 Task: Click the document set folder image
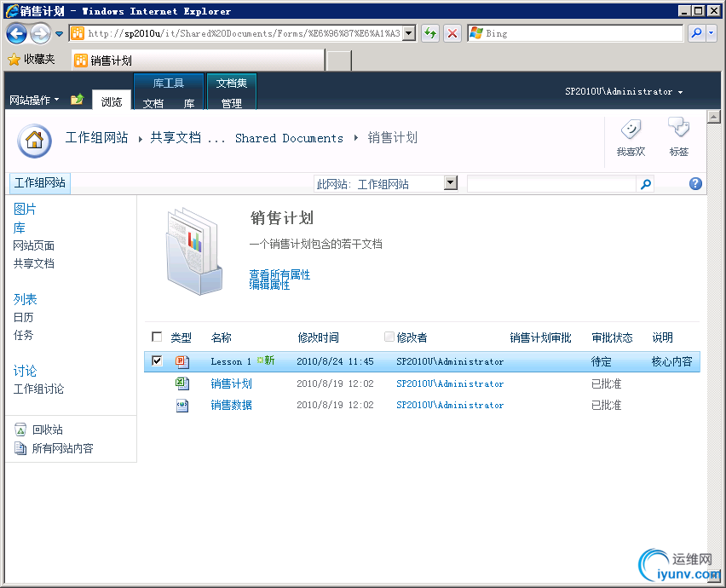194,251
